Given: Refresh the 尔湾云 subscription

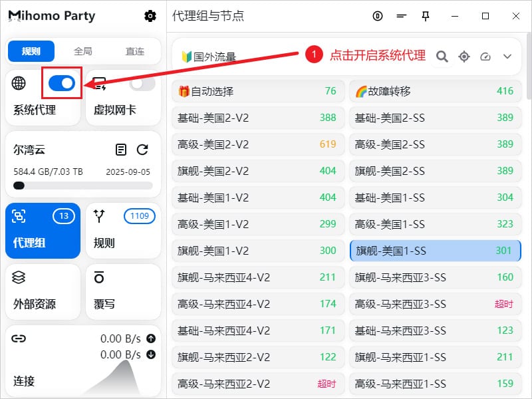Looking at the screenshot, I should (142, 150).
